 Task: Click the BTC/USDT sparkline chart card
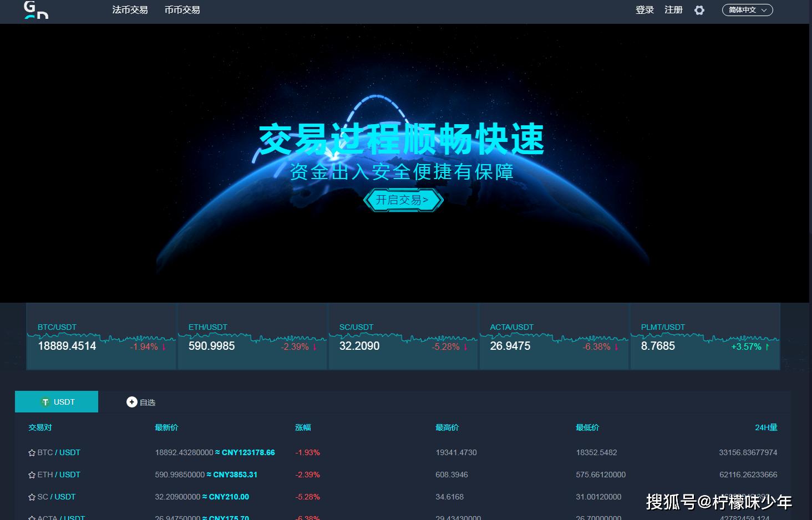pos(101,336)
